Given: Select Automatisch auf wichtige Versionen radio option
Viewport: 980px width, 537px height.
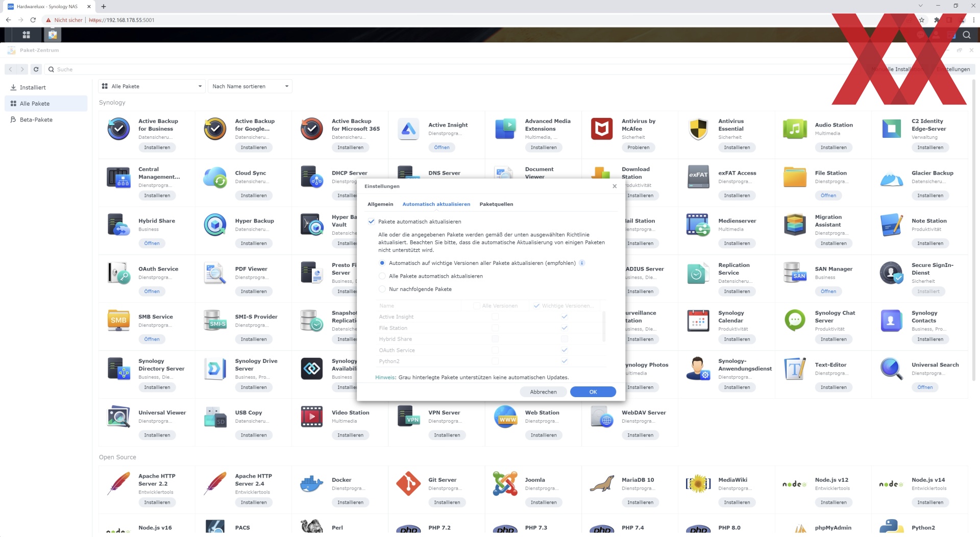Looking at the screenshot, I should (x=382, y=263).
